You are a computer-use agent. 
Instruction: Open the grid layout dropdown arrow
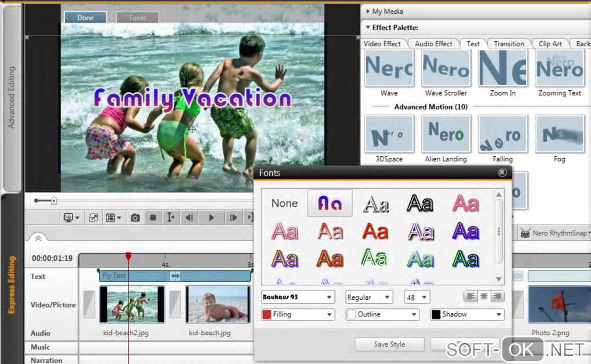click(x=119, y=218)
